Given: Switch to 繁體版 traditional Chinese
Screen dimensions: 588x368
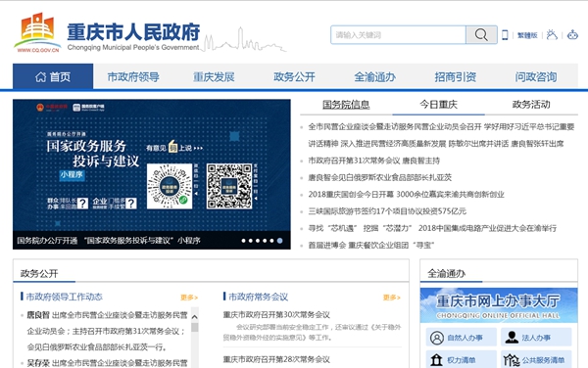Looking at the screenshot, I should pyautogui.click(x=527, y=35).
